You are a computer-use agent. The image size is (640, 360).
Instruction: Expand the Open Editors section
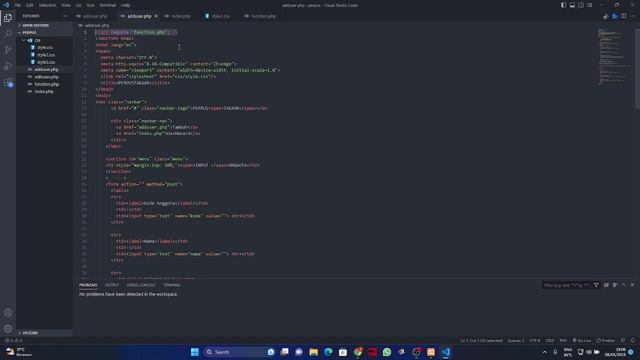point(44,25)
